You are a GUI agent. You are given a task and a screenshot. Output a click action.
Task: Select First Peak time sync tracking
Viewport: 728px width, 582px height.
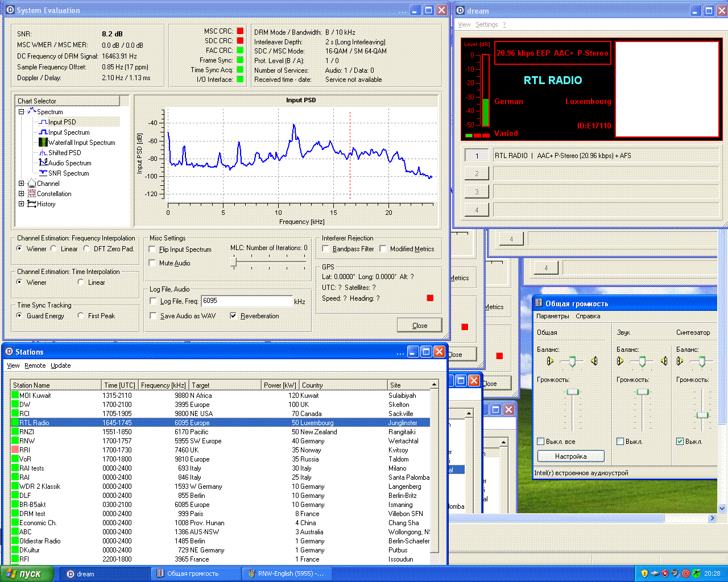(81, 315)
